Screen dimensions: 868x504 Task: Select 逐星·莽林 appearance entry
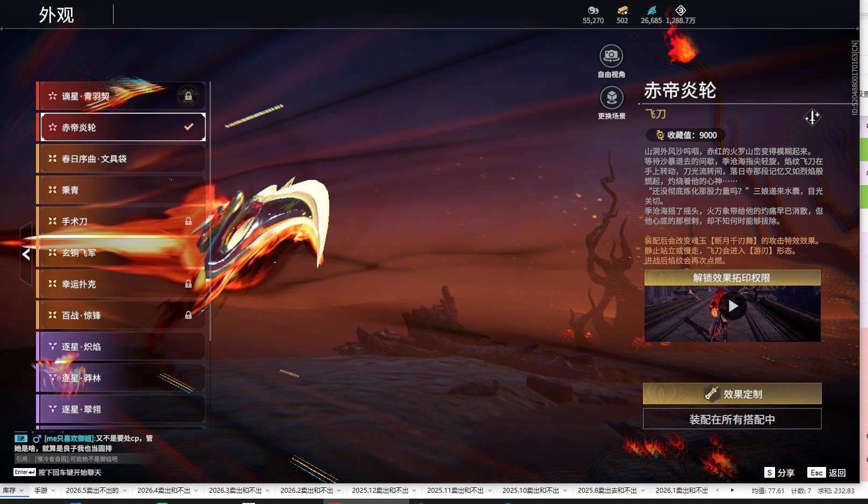[121, 378]
